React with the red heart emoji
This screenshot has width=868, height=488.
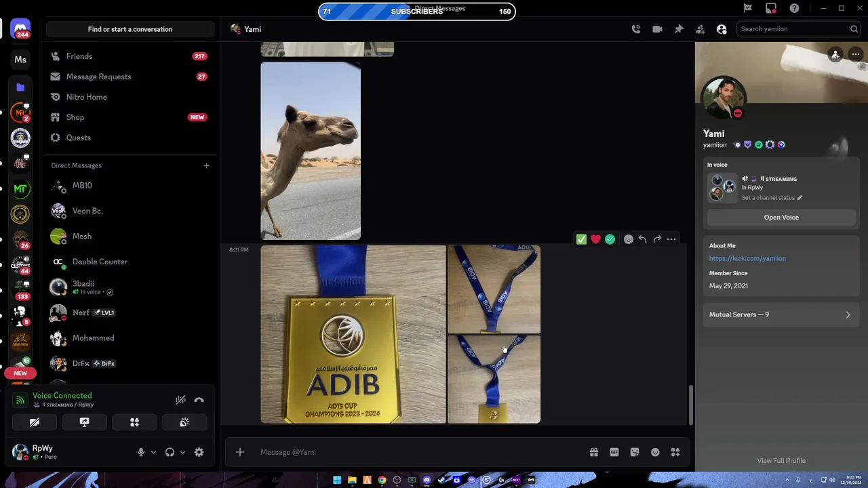(595, 239)
